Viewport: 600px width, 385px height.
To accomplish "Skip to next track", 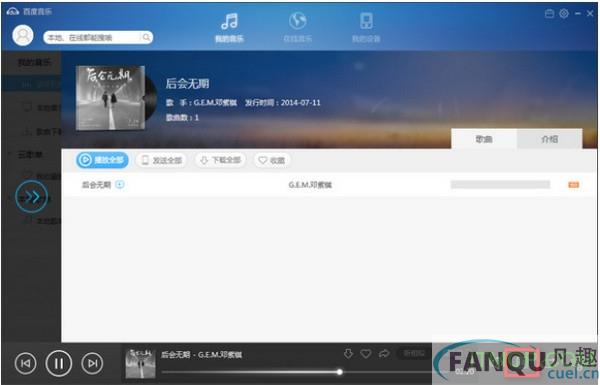I will point(92,363).
